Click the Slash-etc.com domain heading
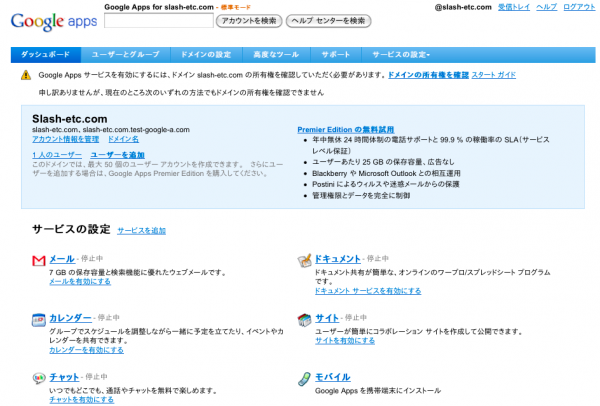 (70, 119)
